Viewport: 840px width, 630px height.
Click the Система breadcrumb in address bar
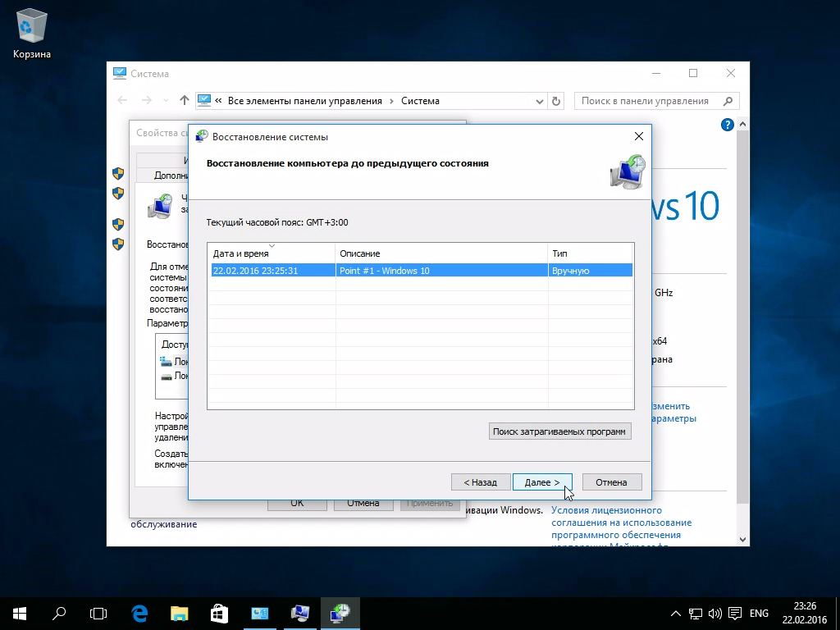click(x=420, y=101)
